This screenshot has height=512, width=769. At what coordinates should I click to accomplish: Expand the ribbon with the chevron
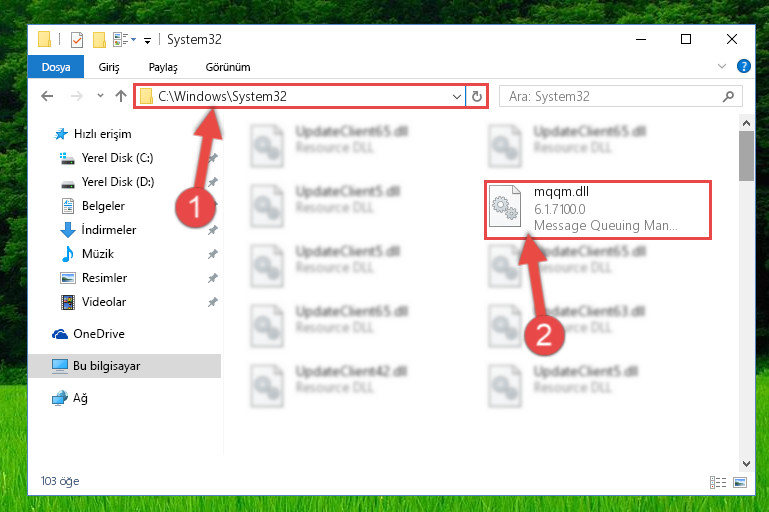pyautogui.click(x=721, y=66)
